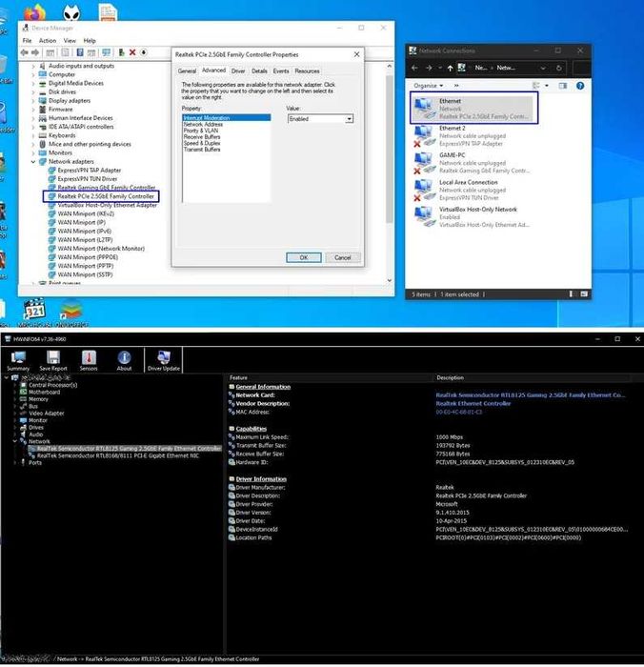Open the Value dropdown showing Enabled
This screenshot has height=667, width=644.
click(x=349, y=119)
